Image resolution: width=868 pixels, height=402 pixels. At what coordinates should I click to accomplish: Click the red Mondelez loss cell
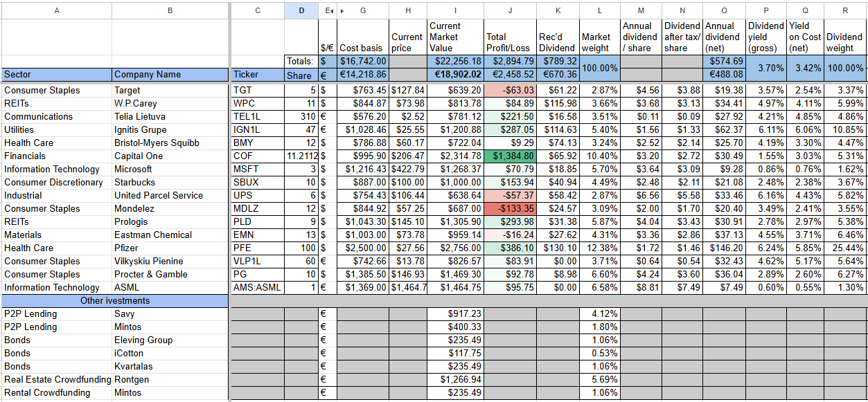510,209
